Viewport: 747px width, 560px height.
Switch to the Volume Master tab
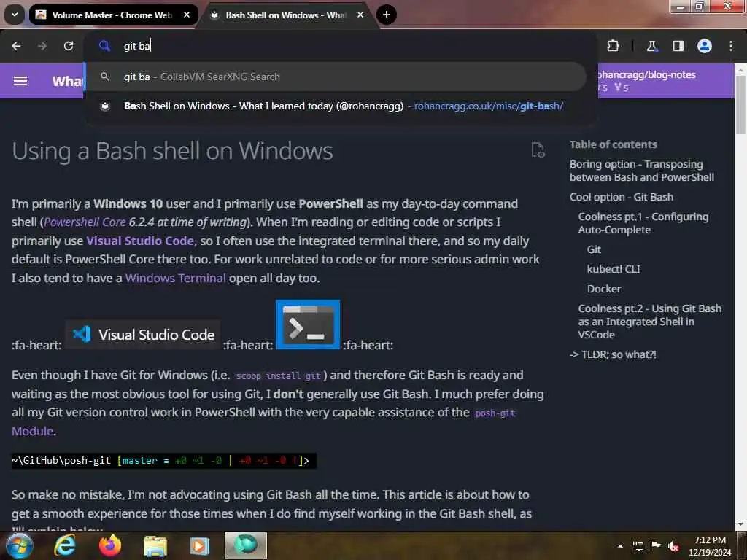(113, 15)
